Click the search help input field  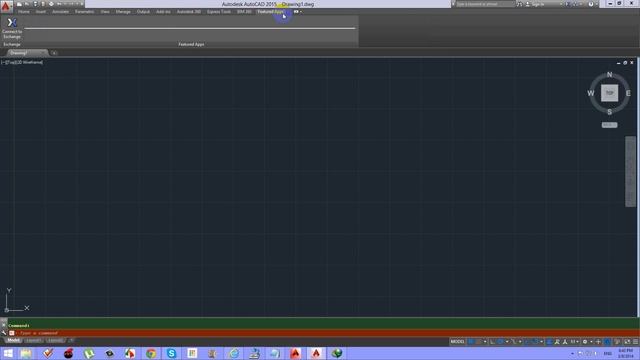coord(485,4)
